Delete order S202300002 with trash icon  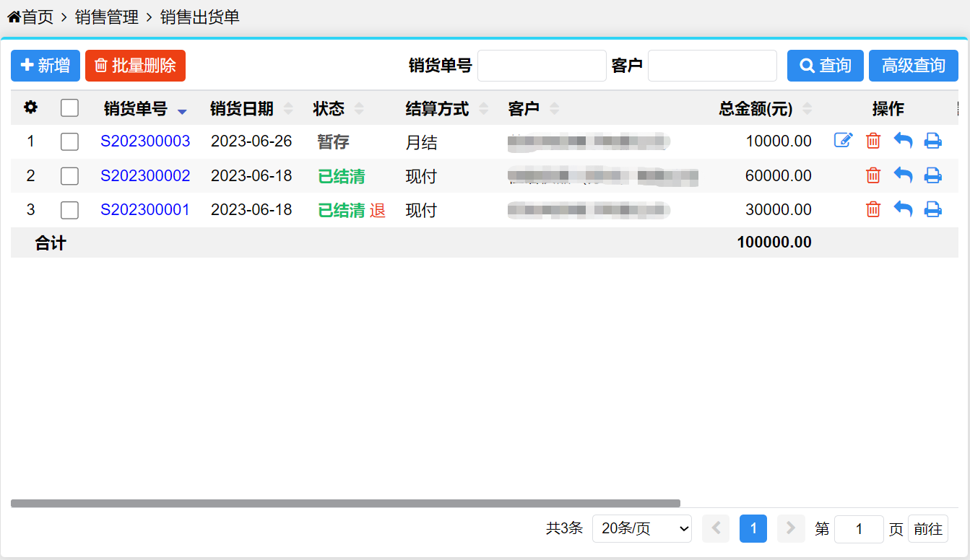point(873,175)
